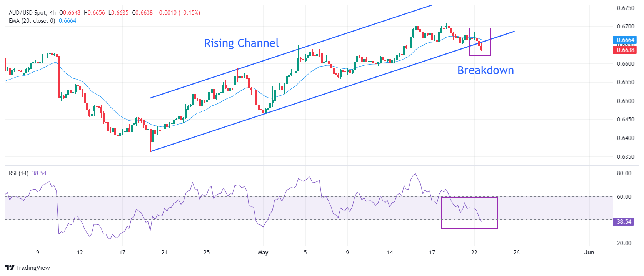Click the 0.6500 level on the price axis
644x276 pixels.
[626, 101]
